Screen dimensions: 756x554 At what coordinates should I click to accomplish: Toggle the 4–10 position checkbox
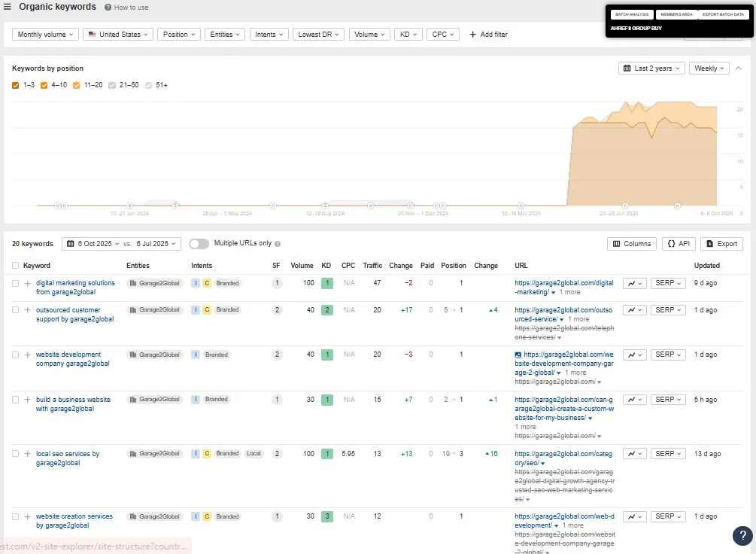(x=44, y=85)
